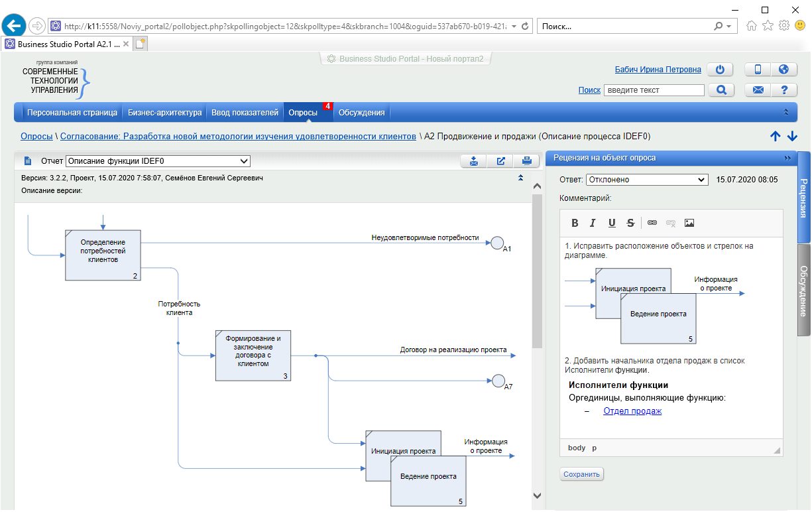Viewport: 812px width, 512px height.
Task: Click the power logout icon button
Action: click(721, 70)
